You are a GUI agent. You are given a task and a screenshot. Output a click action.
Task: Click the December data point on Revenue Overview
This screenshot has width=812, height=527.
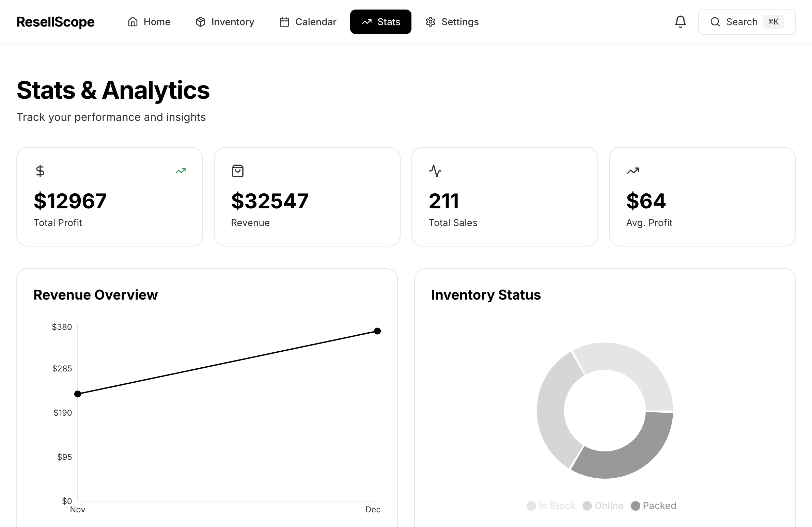pyautogui.click(x=377, y=331)
